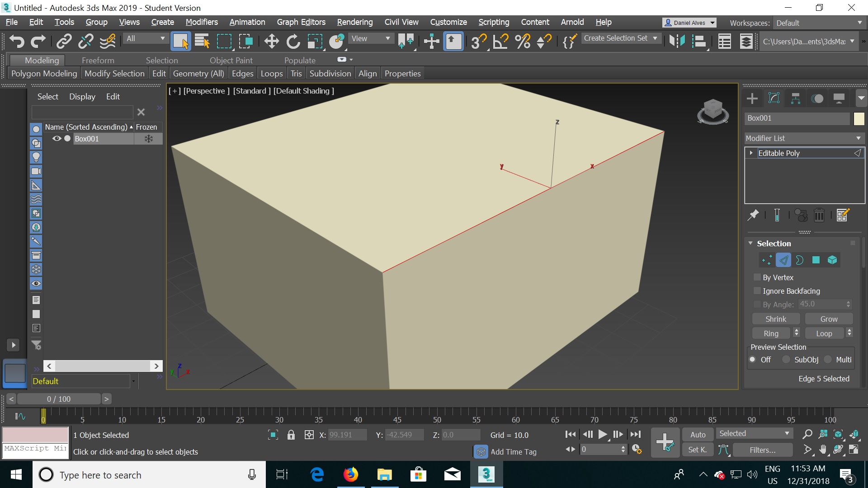Click the Box001 object color swatch
868x488 pixels.
click(x=859, y=118)
